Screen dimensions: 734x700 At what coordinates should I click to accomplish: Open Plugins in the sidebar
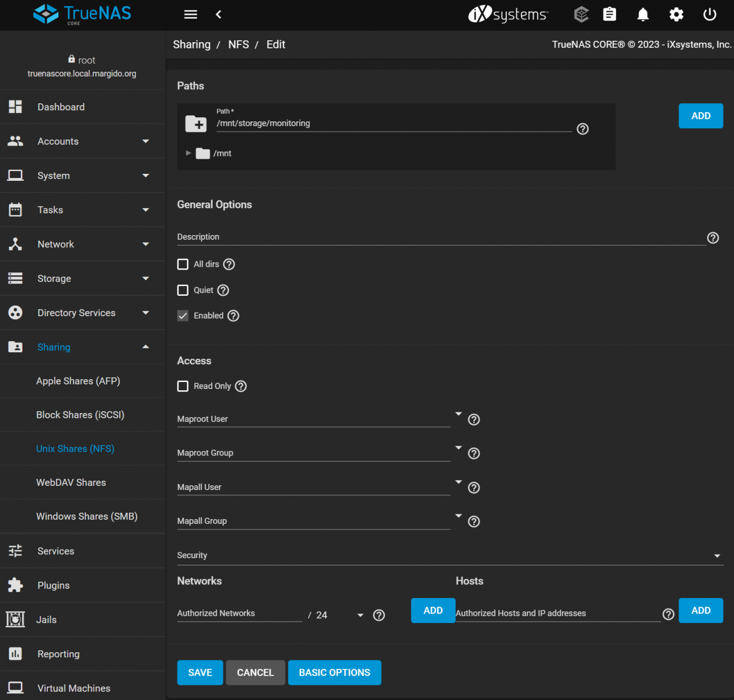point(82,585)
